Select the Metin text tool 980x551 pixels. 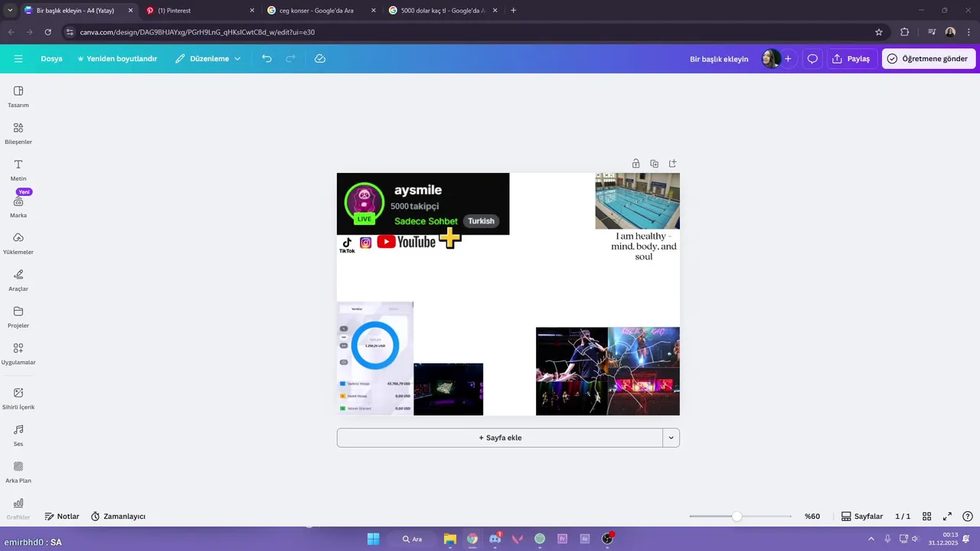[18, 170]
